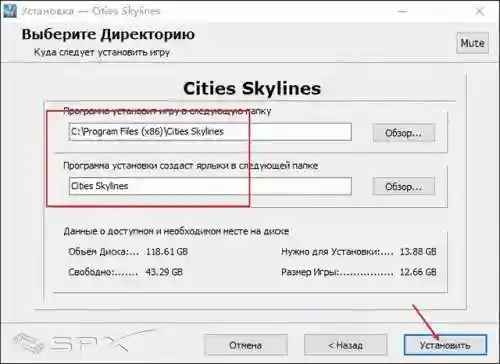
Task: Focus the C:\Program Files (x86)\Cities Skylines path field
Action: [x=210, y=132]
